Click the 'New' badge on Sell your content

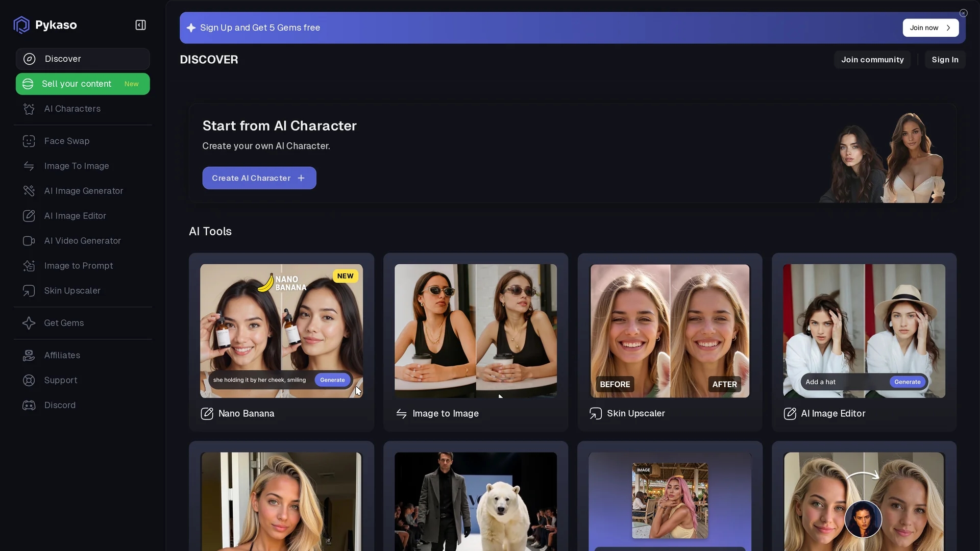[131, 84]
